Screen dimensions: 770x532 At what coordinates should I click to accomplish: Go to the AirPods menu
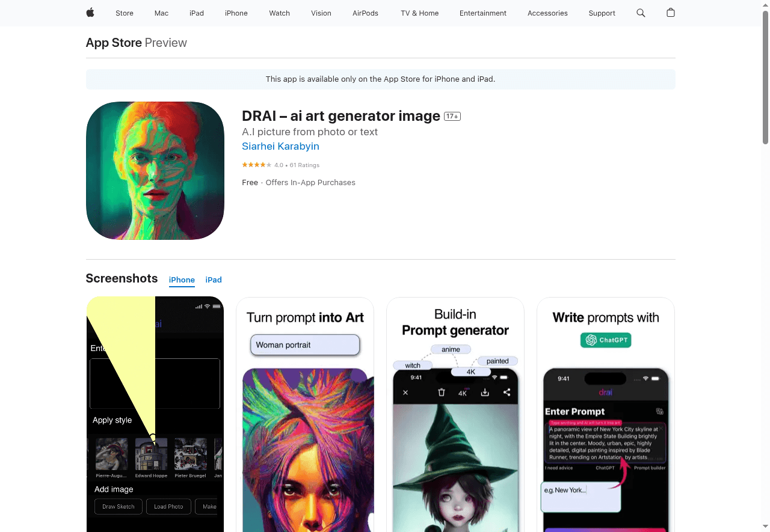click(365, 13)
